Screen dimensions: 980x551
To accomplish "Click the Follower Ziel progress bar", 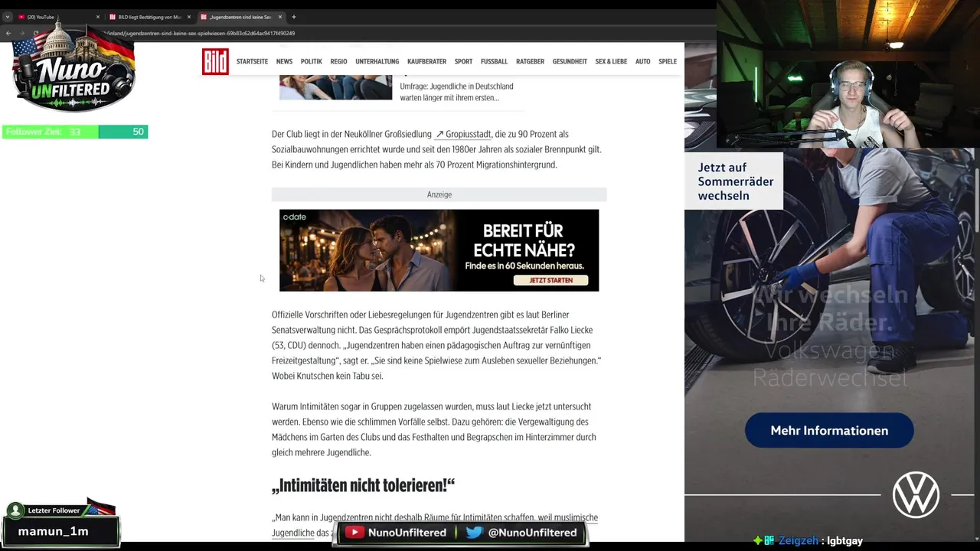I will 74,132.
